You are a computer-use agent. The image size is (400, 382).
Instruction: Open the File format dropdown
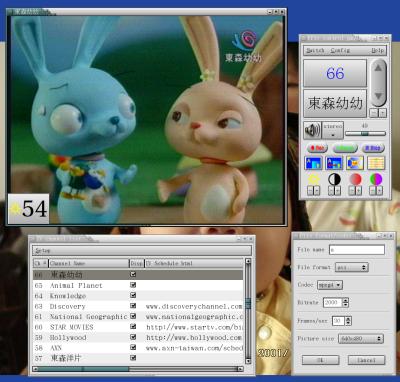(352, 267)
